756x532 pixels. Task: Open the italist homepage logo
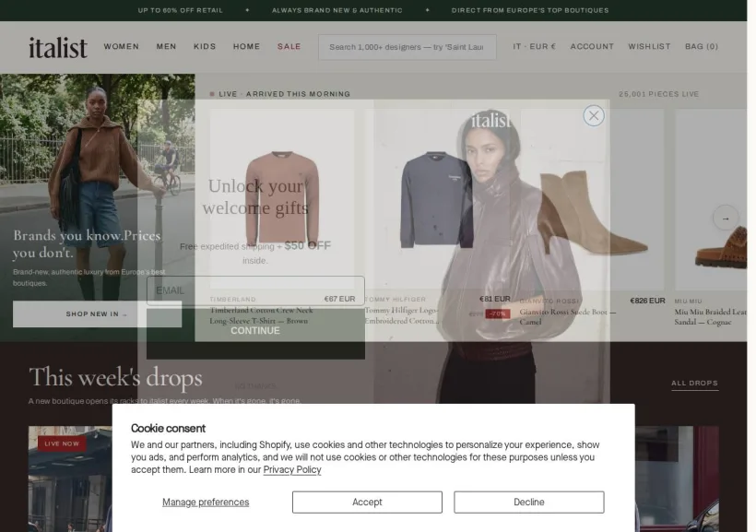58,47
